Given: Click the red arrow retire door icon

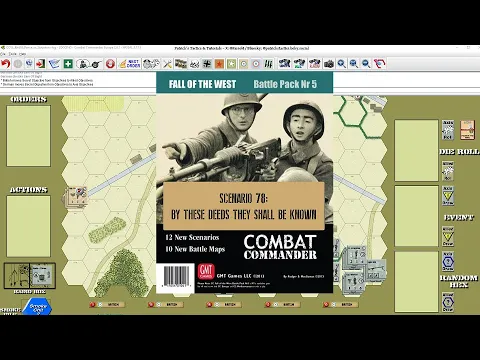Looking at the screenshot, I should [x=41, y=63].
